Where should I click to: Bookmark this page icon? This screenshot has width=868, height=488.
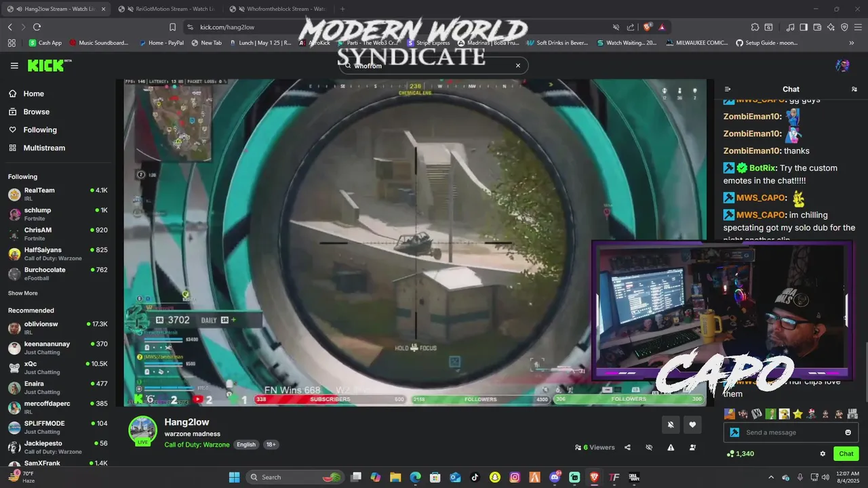[172, 27]
